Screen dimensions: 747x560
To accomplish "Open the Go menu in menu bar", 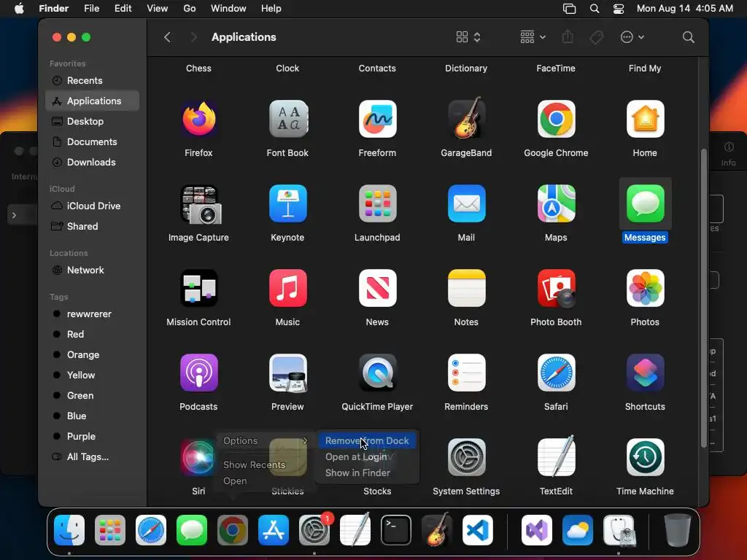I will coord(189,9).
